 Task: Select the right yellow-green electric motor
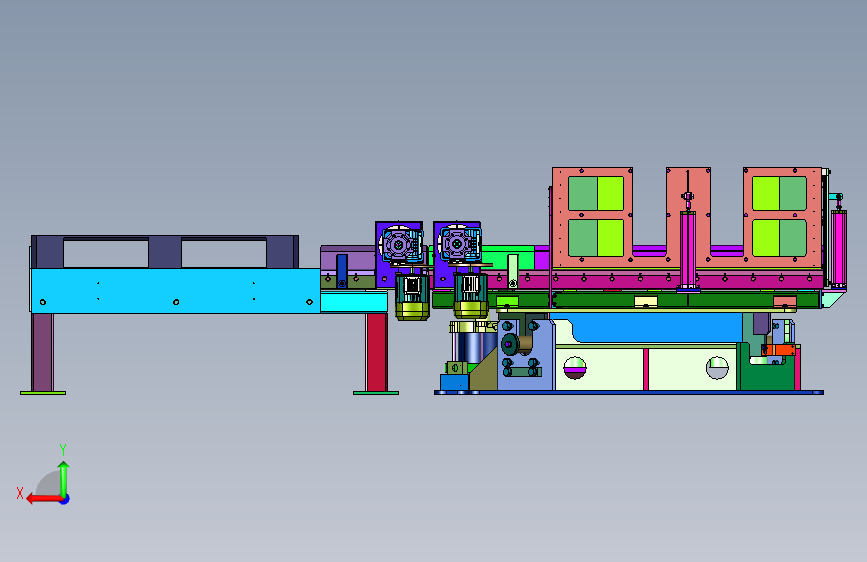tap(471, 295)
